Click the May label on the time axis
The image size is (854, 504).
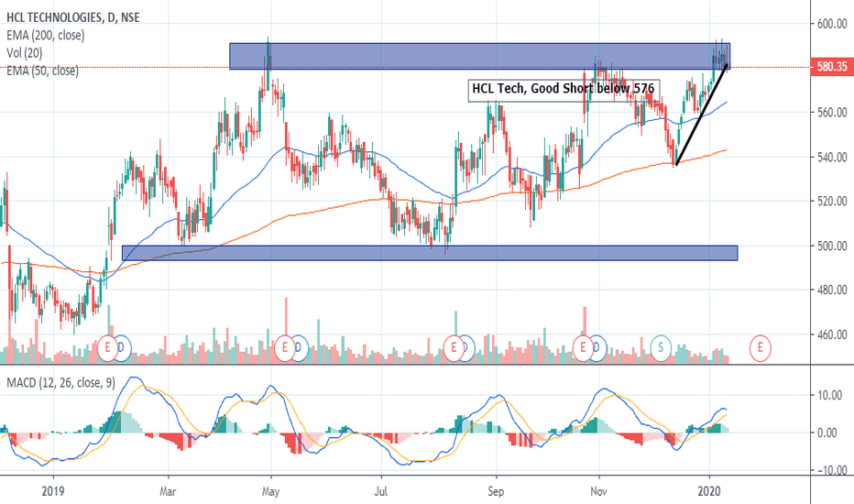pyautogui.click(x=270, y=491)
